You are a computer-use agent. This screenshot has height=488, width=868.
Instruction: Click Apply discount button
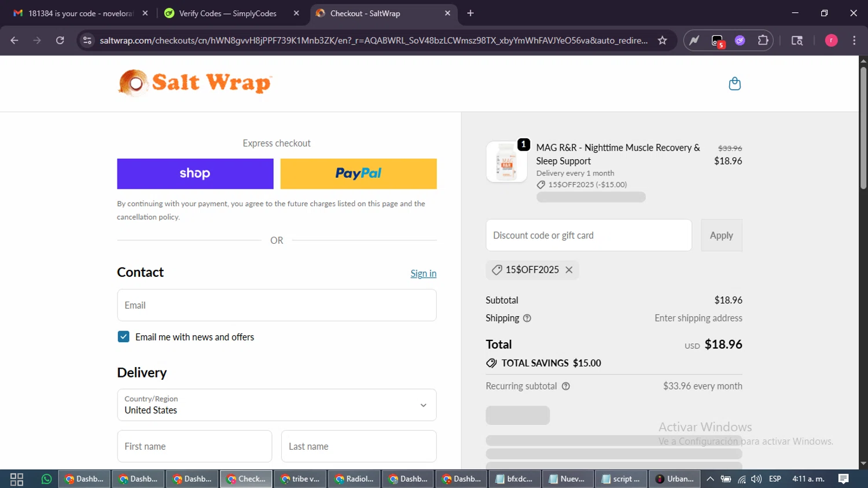coord(721,235)
